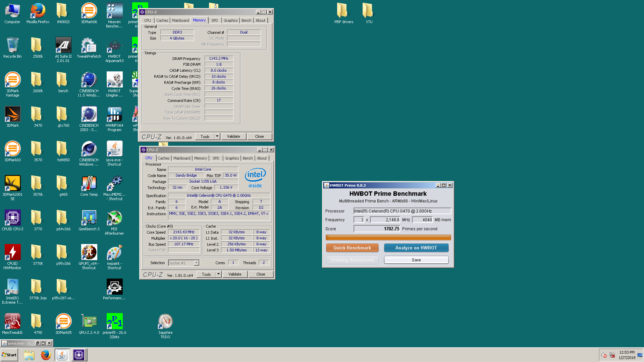
Task: Click Tools button in lower CPU-Z
Action: (206, 274)
